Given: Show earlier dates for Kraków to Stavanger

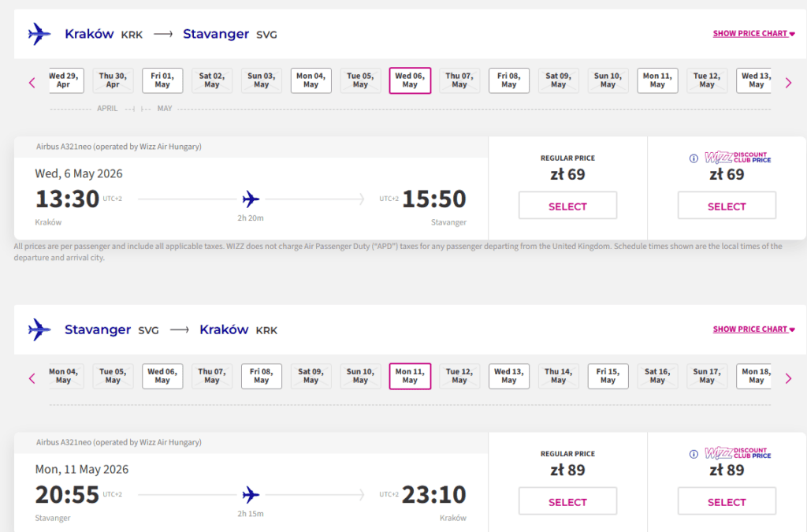Looking at the screenshot, I should [32, 82].
